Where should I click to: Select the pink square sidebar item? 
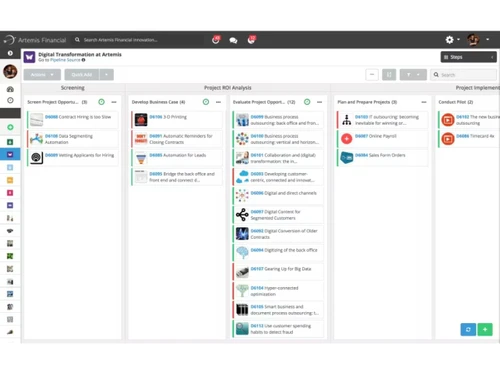pyautogui.click(x=10, y=193)
